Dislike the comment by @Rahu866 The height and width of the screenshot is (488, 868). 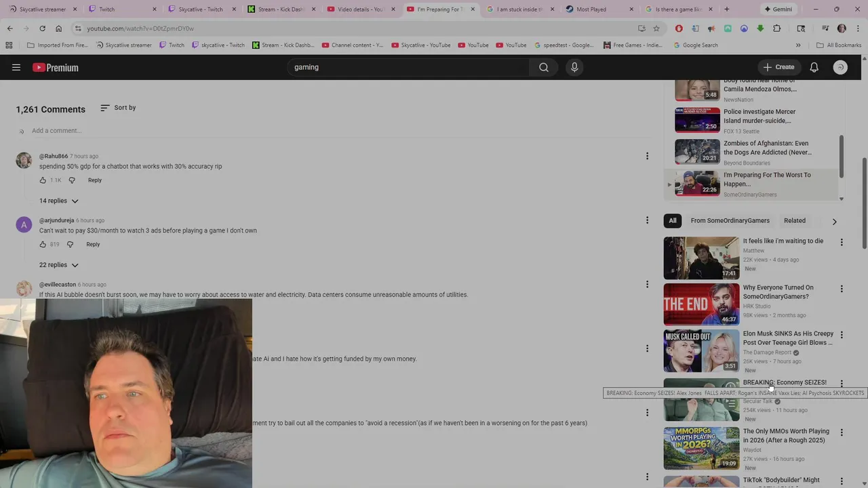tap(72, 180)
